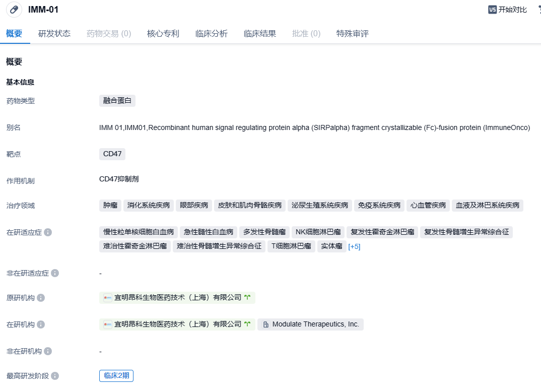Open the CD47 target tag
This screenshot has width=541, height=392.
(x=112, y=154)
